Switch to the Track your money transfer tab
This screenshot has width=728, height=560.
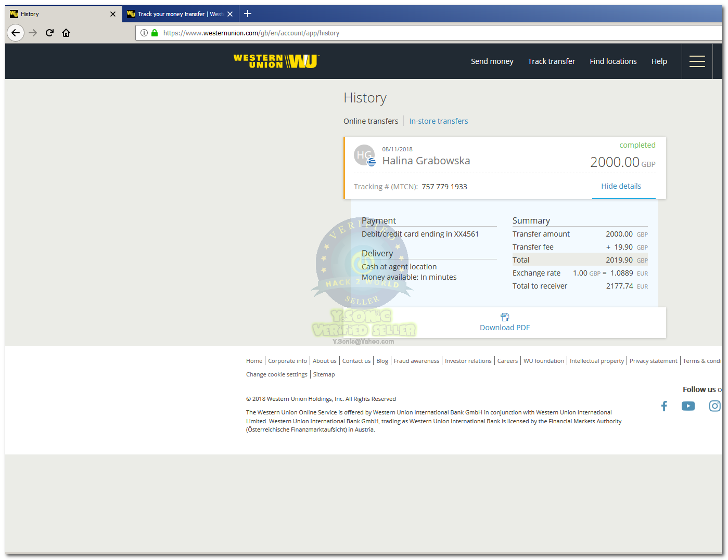(180, 14)
